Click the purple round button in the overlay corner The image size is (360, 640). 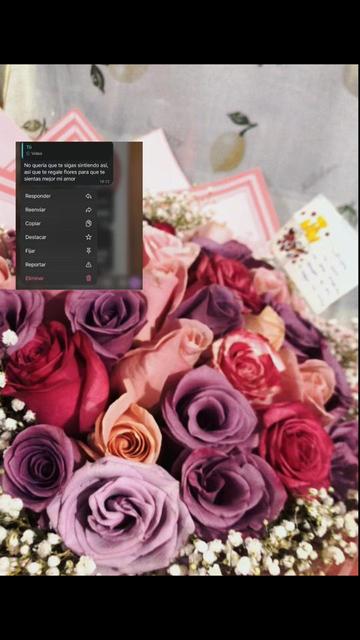[135, 282]
